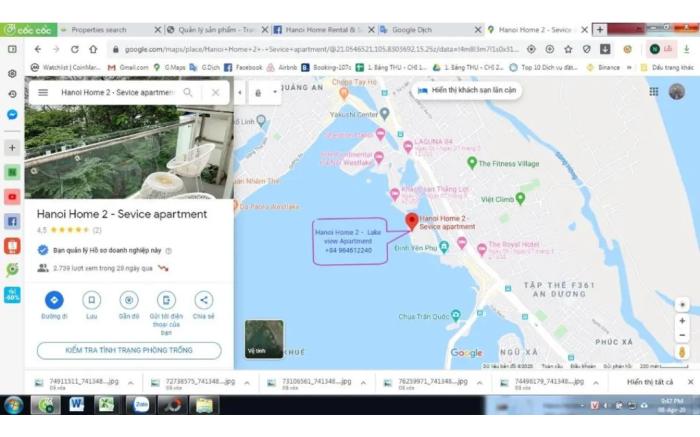Open the Airbnb bookmark
The image size is (700, 437).
282,67
